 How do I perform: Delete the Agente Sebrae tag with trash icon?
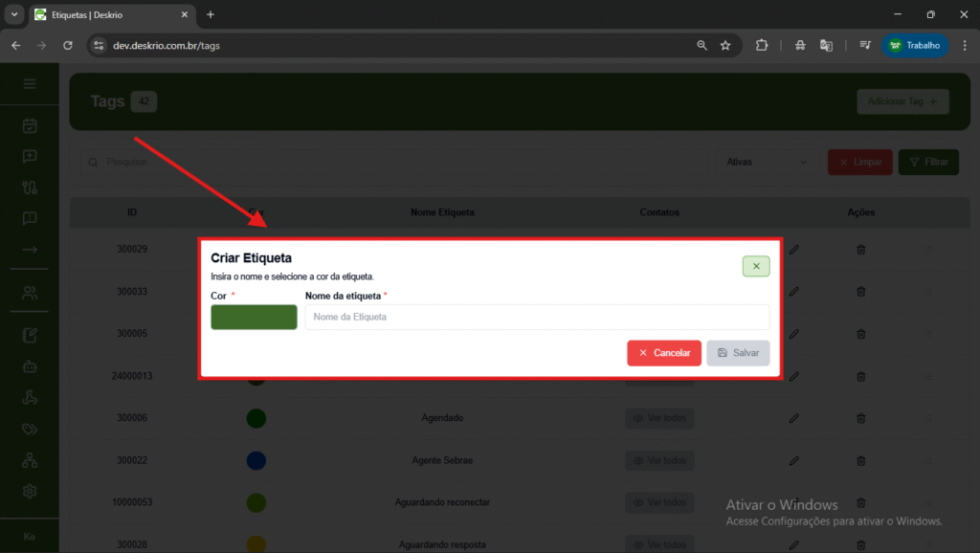tap(860, 460)
